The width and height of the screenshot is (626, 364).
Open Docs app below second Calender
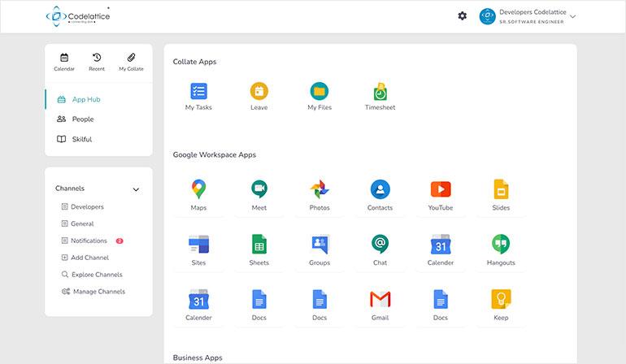pos(441,305)
